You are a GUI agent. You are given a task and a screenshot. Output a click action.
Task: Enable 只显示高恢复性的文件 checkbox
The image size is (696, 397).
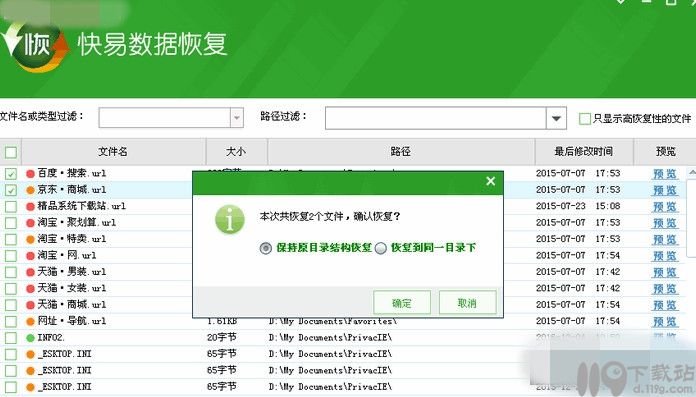tap(585, 119)
